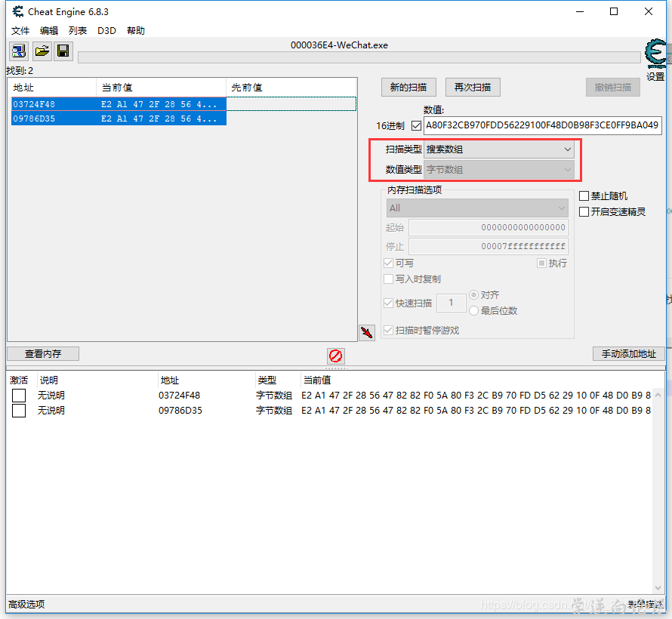Clear address list with red no-entry icon
Image resolution: width=672 pixels, height=619 pixels.
click(x=335, y=356)
